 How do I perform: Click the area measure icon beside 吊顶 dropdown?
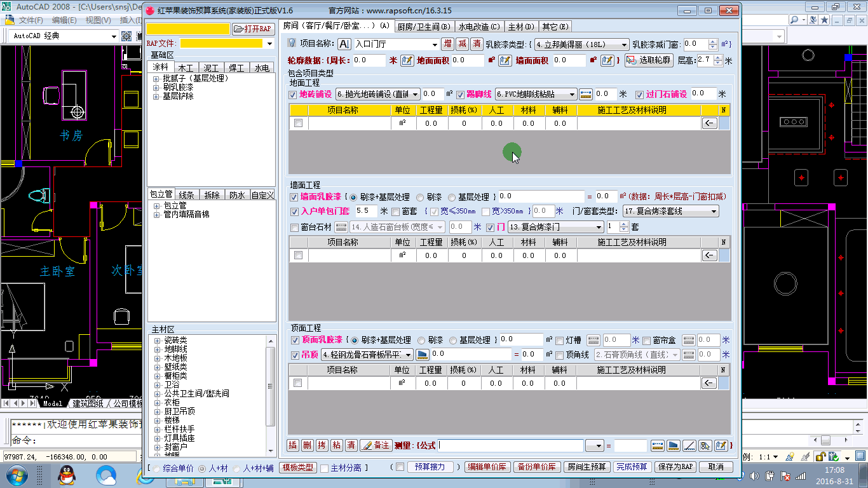423,355
